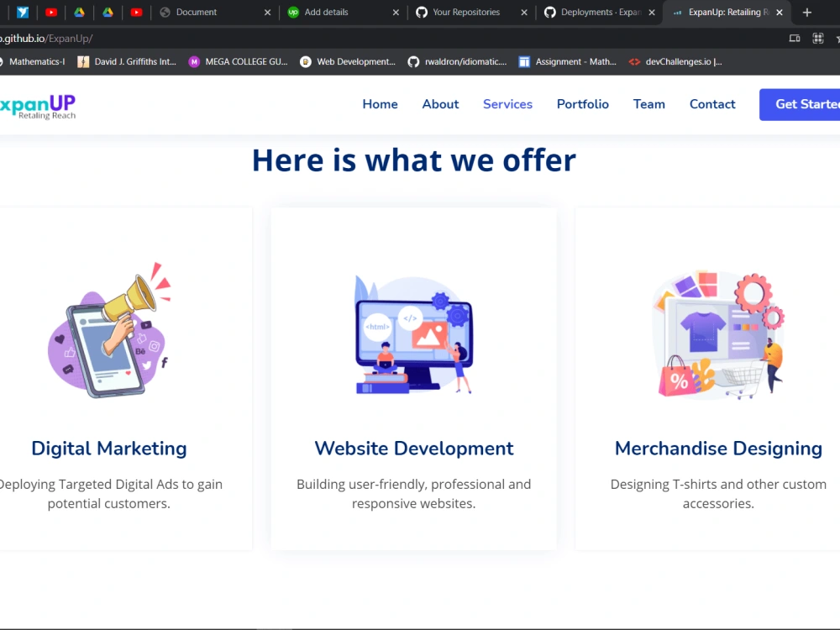This screenshot has width=840, height=630.
Task: Click text "Building user-friendly, professional and responsive websites."
Action: point(413,494)
